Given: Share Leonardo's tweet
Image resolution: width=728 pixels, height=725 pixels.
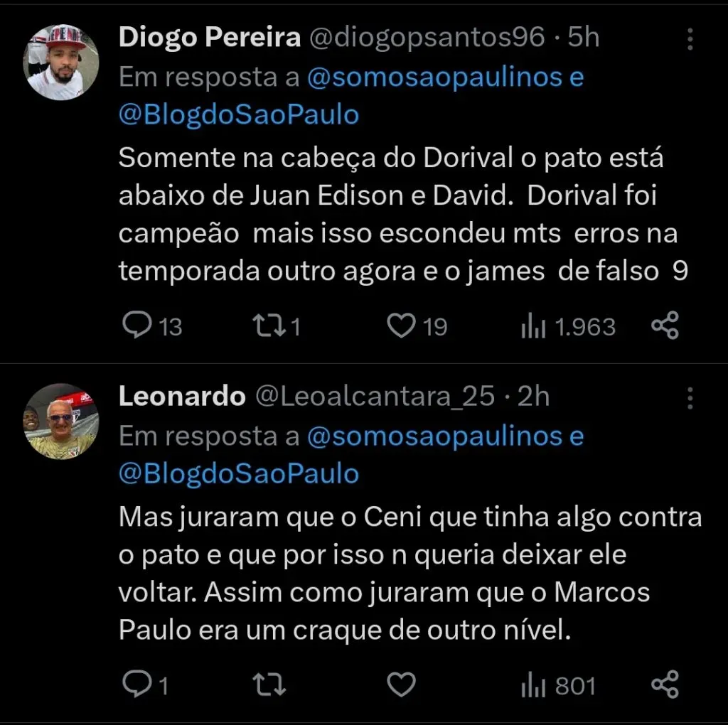Looking at the screenshot, I should tap(665, 684).
